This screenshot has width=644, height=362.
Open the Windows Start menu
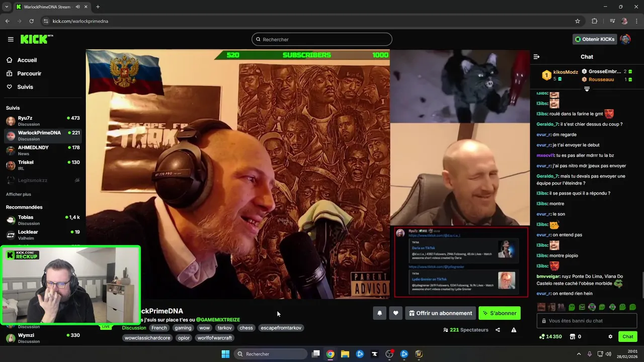click(x=225, y=354)
